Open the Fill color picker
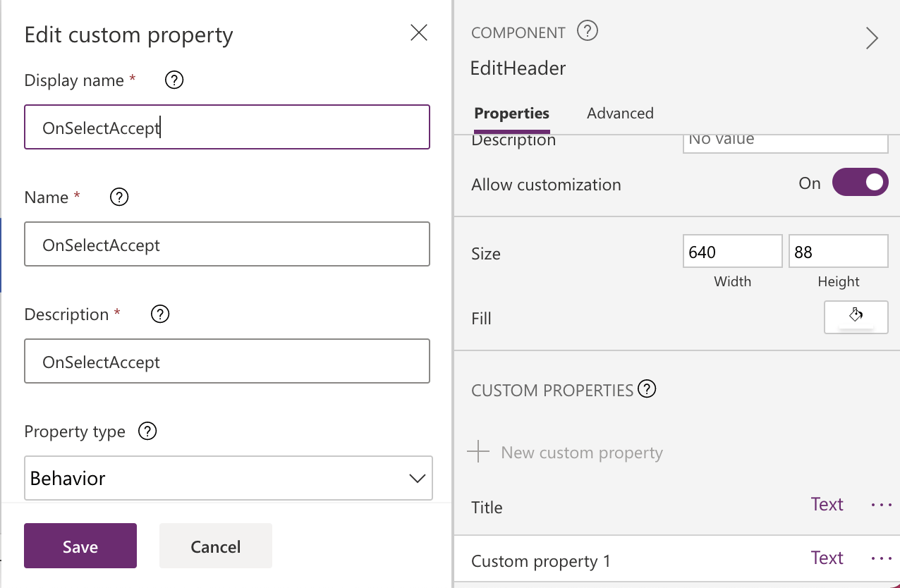Screen dimensions: 900x588 [856, 317]
